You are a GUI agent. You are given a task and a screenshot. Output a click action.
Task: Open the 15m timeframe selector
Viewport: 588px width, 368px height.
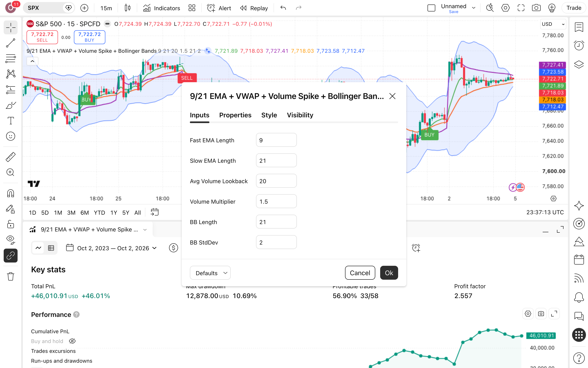click(106, 8)
